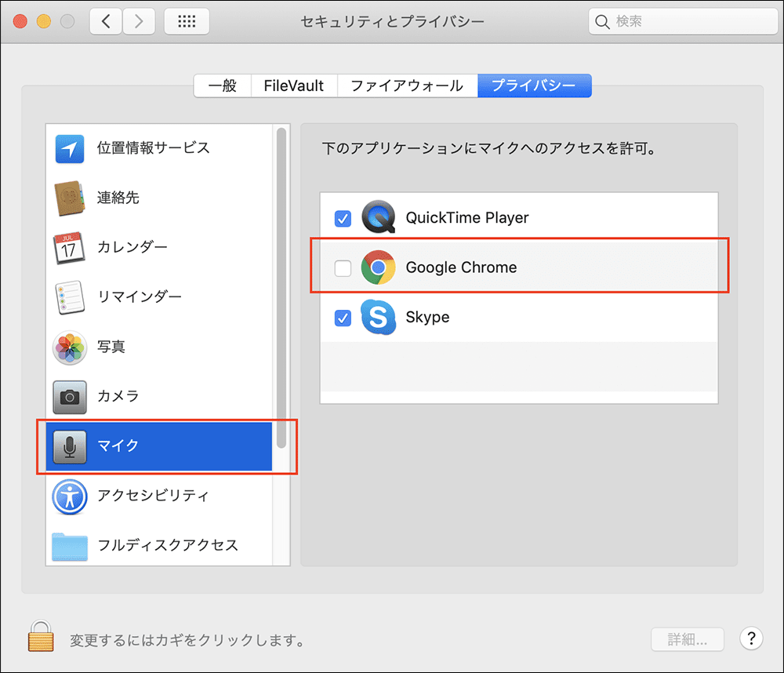Switch to the FileVault tab
784x673 pixels.
294,85
